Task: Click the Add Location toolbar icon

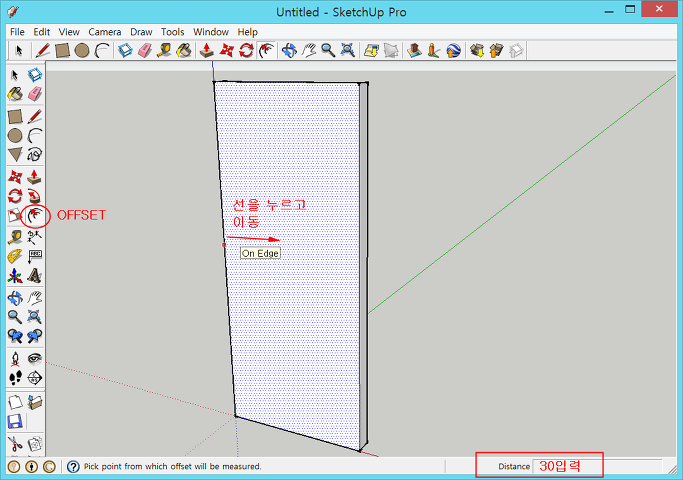Action: pyautogui.click(x=371, y=51)
